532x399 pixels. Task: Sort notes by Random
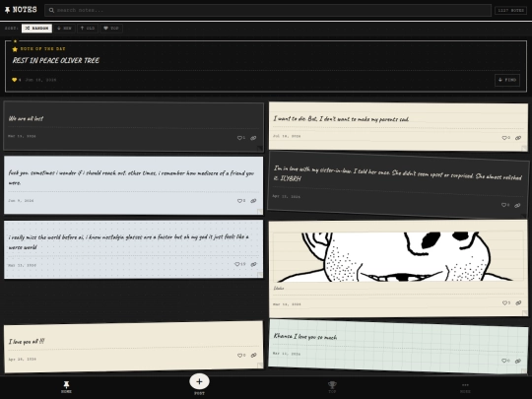pos(36,29)
